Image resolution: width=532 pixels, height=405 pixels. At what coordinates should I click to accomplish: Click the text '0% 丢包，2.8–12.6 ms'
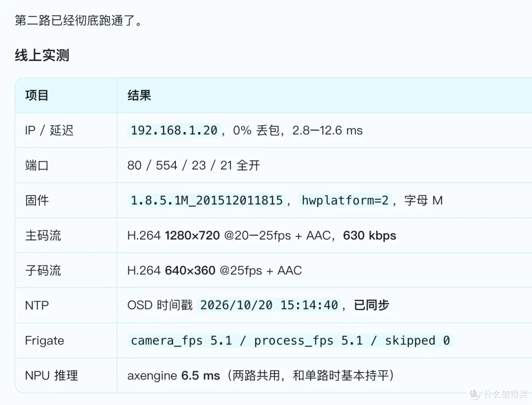point(298,131)
